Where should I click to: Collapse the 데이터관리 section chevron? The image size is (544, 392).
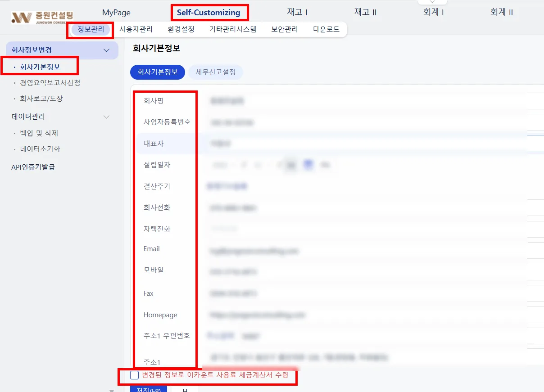click(107, 117)
